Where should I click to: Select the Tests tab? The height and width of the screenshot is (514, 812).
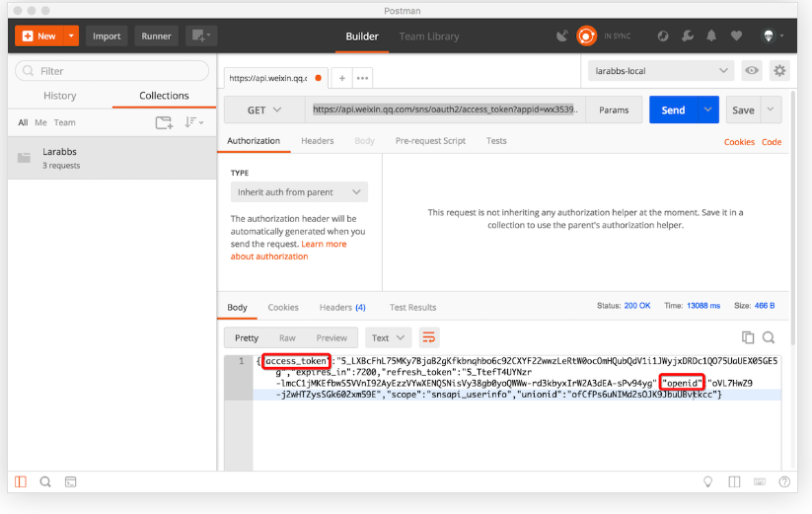(x=496, y=141)
